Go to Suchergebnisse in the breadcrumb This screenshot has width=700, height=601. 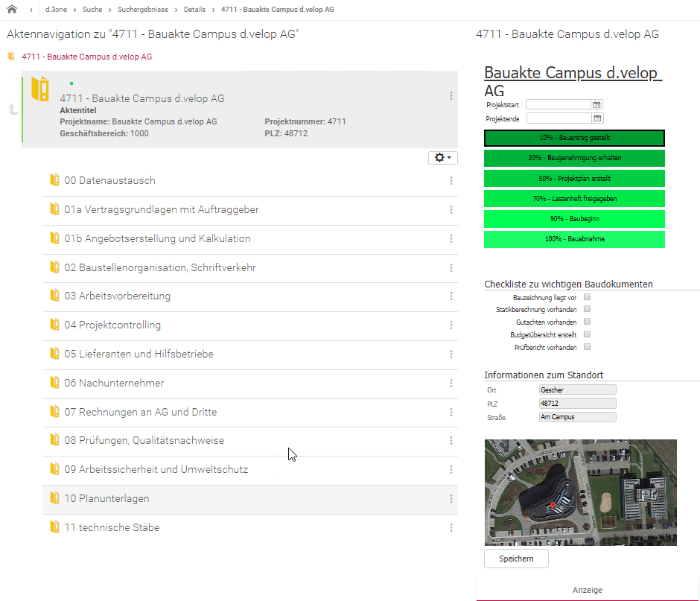[x=143, y=10]
